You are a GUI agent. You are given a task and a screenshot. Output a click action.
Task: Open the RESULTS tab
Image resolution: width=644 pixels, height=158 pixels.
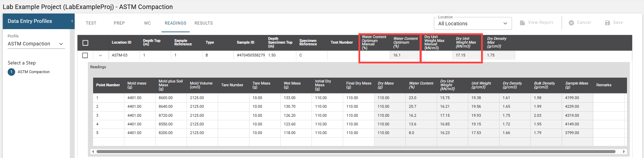204,23
